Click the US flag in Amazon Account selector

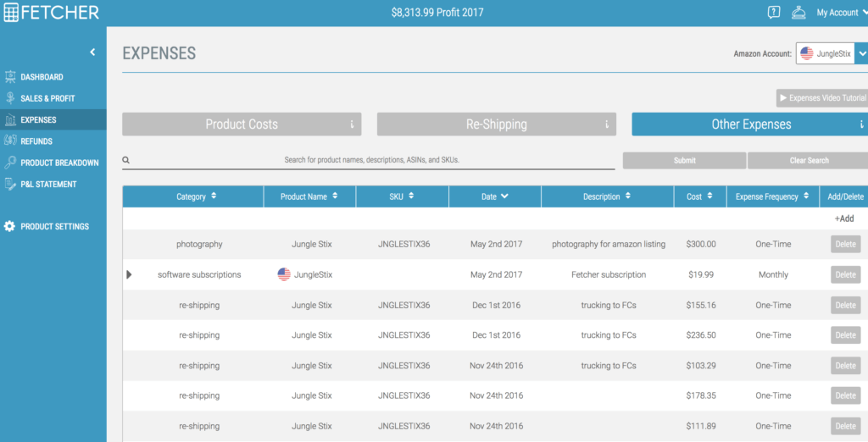(807, 53)
